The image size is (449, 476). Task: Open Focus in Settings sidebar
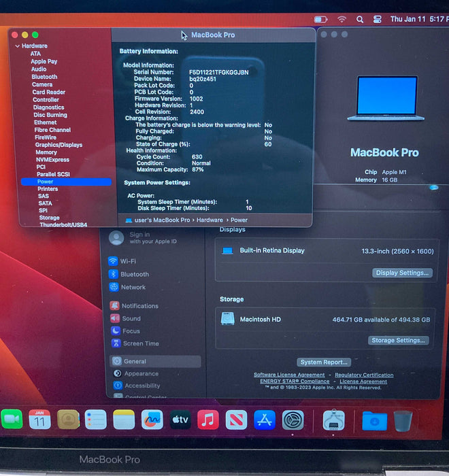[126, 331]
